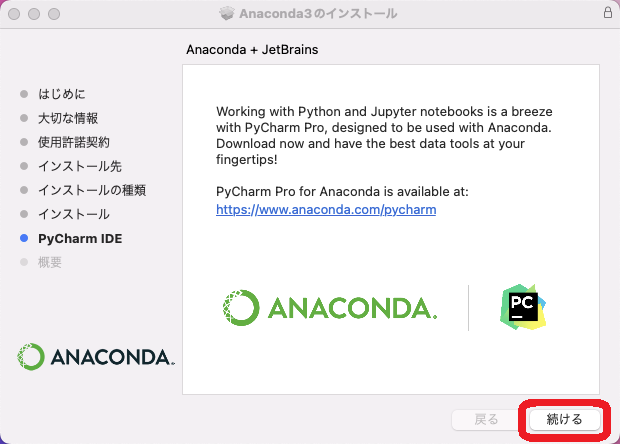This screenshot has height=444, width=620.
Task: Click the インストール step in the sidebar
Action: pyautogui.click(x=74, y=214)
